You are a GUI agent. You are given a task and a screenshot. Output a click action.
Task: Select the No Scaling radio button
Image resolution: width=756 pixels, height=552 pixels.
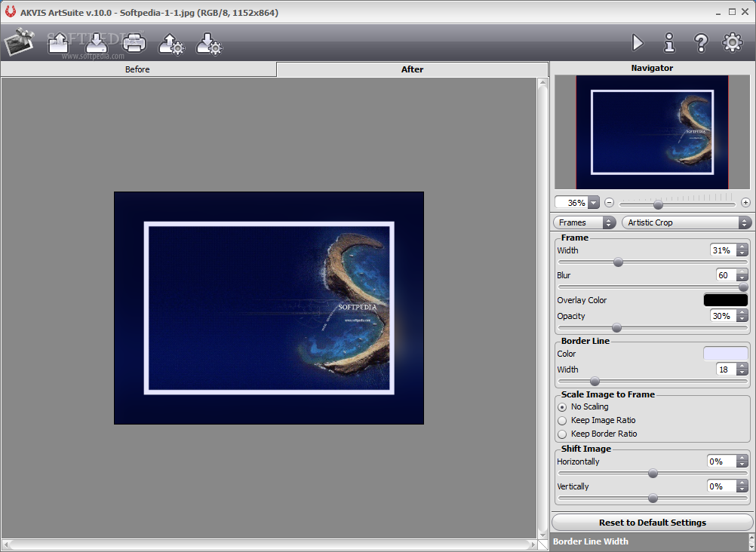562,407
